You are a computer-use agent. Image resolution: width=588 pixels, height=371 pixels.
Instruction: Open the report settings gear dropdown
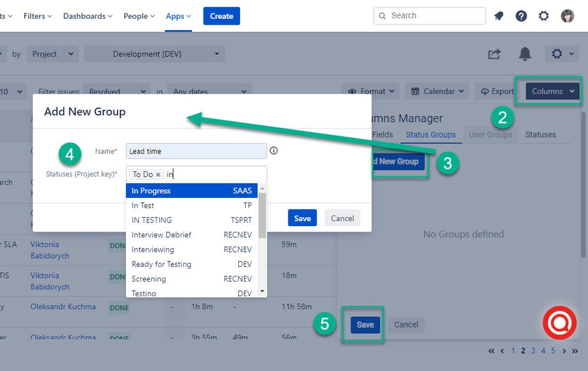tap(562, 54)
